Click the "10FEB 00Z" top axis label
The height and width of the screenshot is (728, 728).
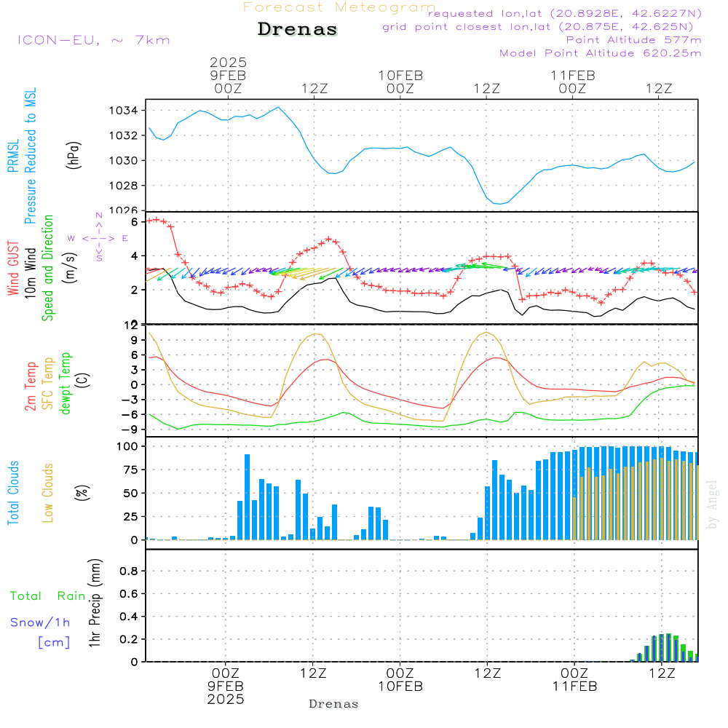(x=400, y=82)
